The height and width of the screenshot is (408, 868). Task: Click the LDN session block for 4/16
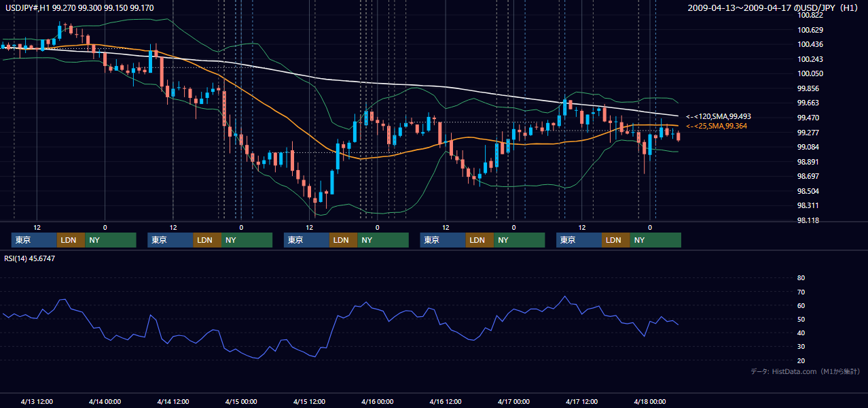pyautogui.click(x=480, y=240)
